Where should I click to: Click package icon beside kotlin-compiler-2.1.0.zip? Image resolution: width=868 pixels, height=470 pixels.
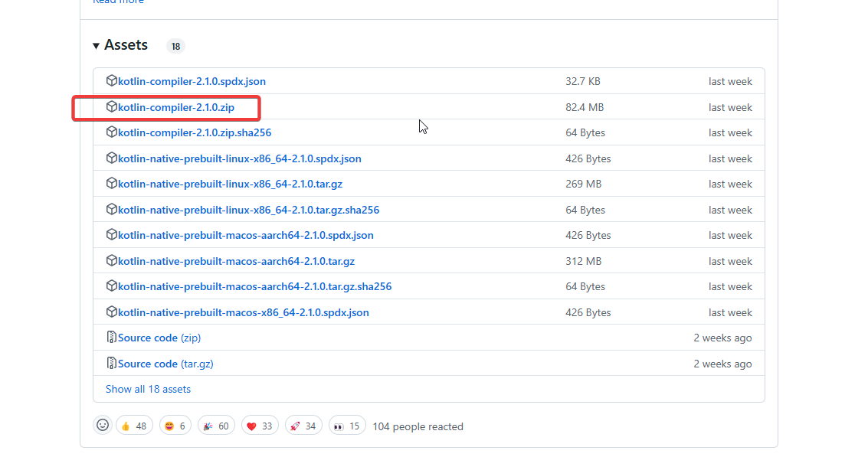point(111,106)
